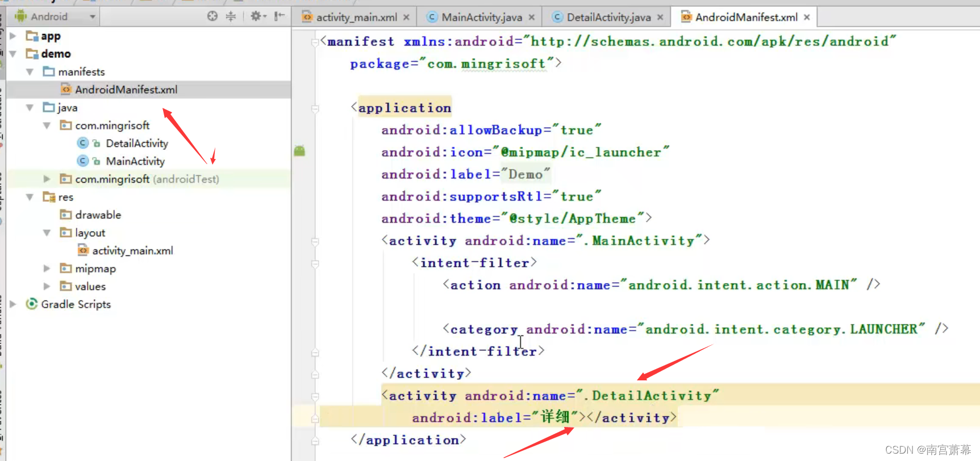Click the collapse all icon in project panel
Image resolution: width=980 pixels, height=461 pixels.
point(231,16)
